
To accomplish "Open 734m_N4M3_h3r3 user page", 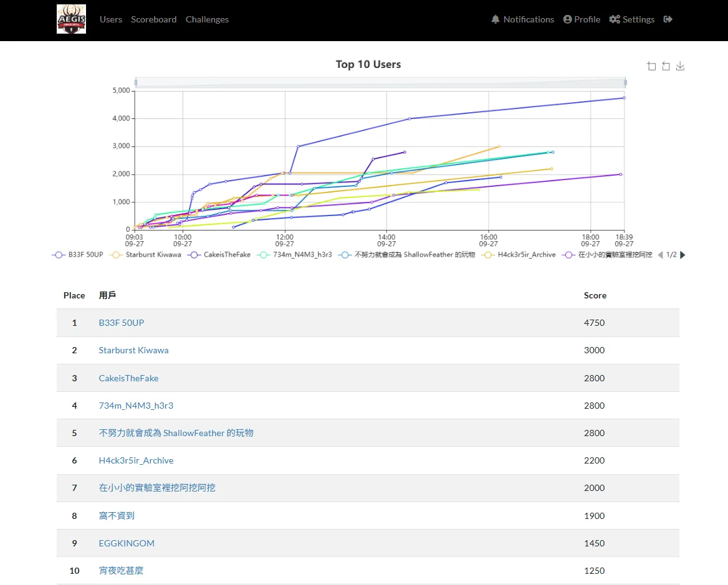I will click(x=136, y=406).
